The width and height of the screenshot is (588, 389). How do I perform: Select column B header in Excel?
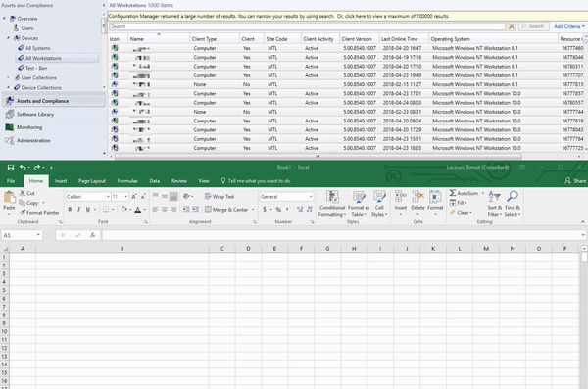click(x=122, y=249)
